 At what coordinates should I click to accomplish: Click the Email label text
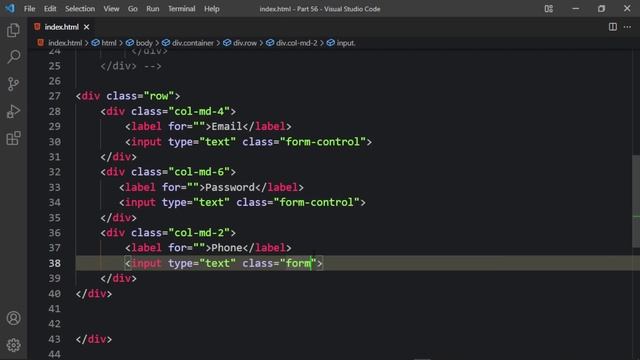[227, 127]
